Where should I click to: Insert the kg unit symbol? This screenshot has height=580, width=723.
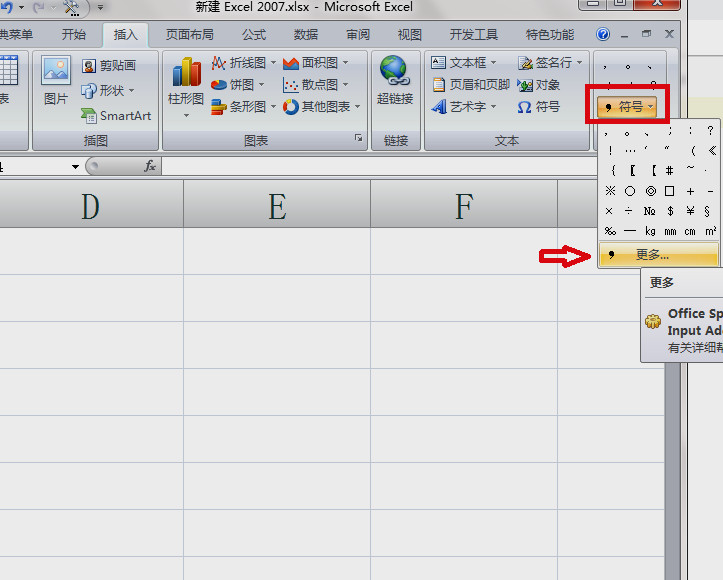point(650,231)
